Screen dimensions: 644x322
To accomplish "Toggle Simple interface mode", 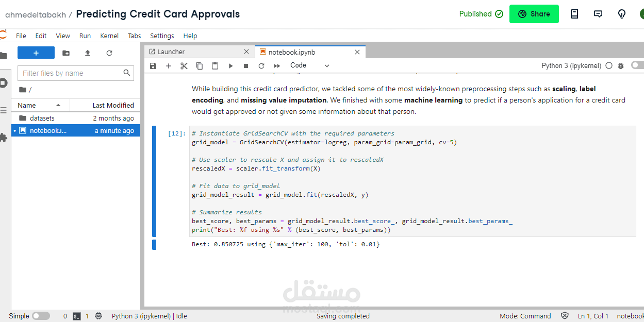I will [x=41, y=315].
